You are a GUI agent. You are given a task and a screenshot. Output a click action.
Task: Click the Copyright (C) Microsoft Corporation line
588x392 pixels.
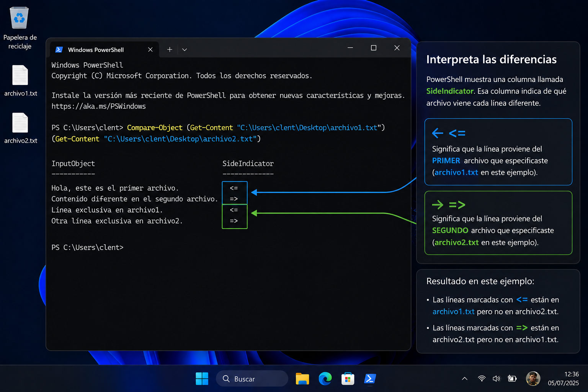click(182, 76)
